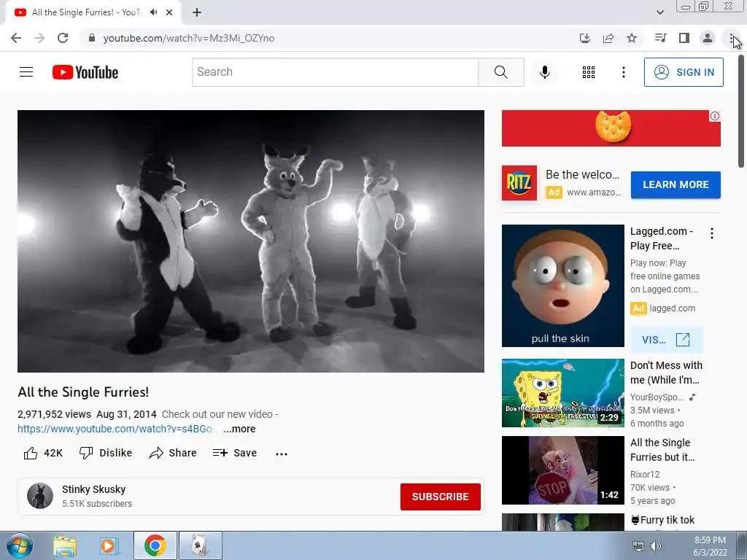This screenshot has width=747, height=560.
Task: Toggle the Chrome side panel
Action: click(684, 38)
